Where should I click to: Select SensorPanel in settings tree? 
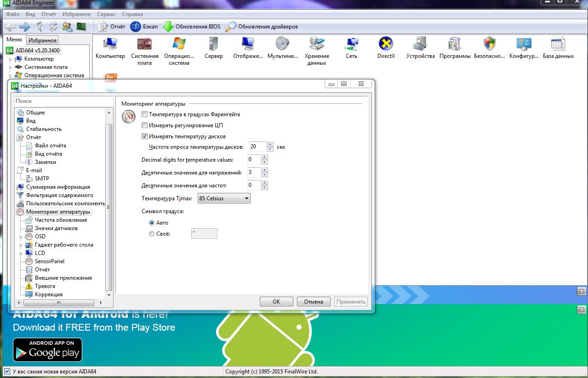[x=49, y=261]
